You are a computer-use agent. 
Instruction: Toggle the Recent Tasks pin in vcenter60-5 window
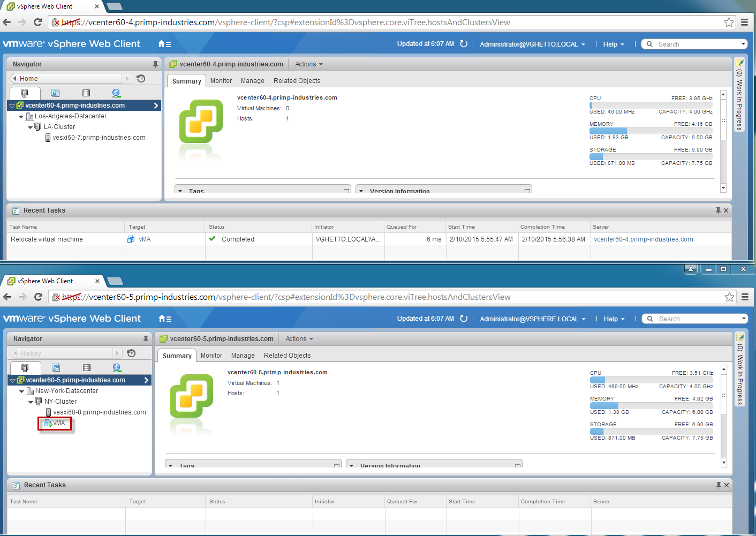(719, 485)
